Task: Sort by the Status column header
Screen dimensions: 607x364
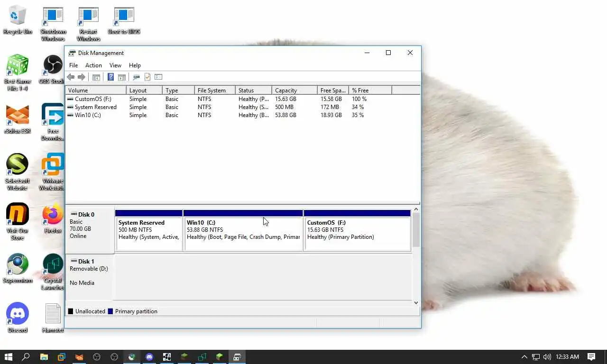Action: 254,90
